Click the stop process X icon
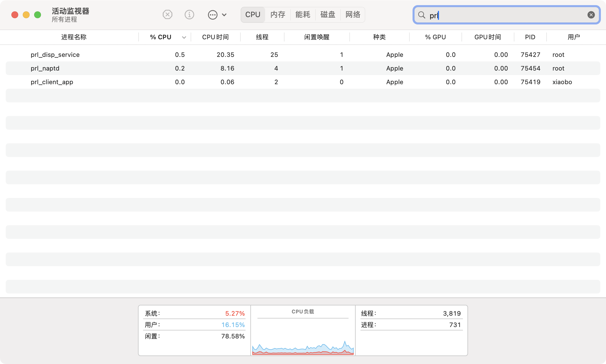Image resolution: width=606 pixels, height=364 pixels. click(167, 15)
